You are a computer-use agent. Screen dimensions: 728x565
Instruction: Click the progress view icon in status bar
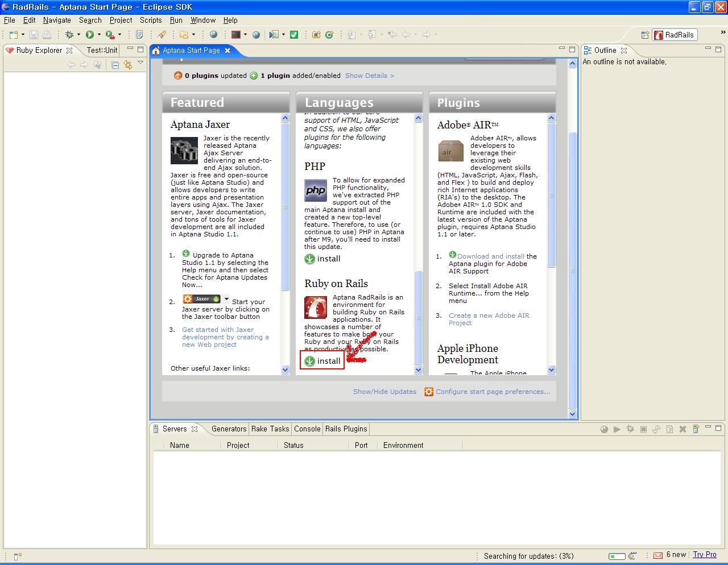point(634,555)
